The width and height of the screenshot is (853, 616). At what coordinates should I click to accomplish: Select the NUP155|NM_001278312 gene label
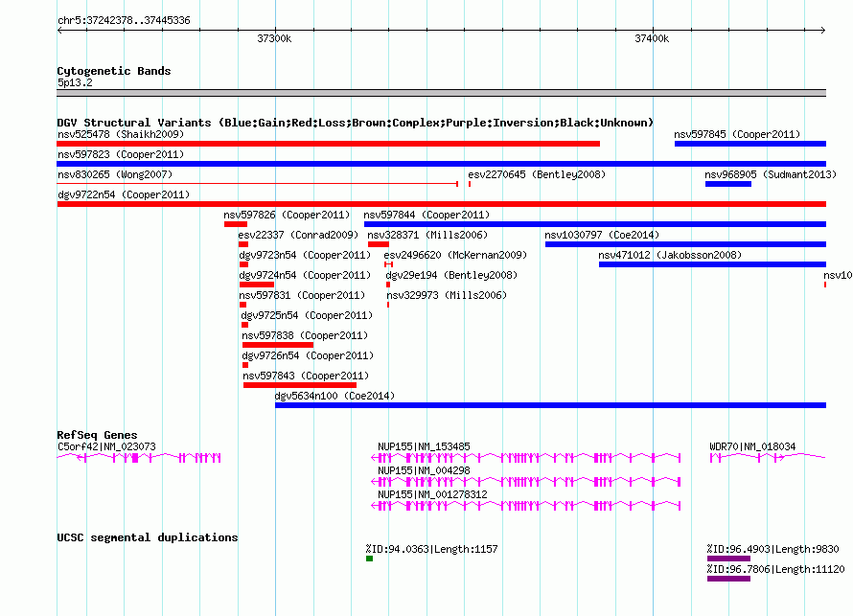[x=432, y=494]
